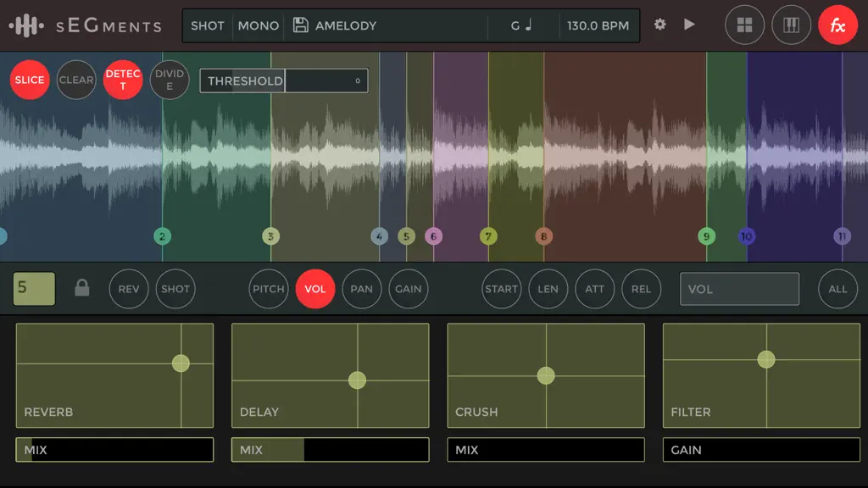Adjust the Delay MIX slider
868x488 pixels.
tap(330, 450)
